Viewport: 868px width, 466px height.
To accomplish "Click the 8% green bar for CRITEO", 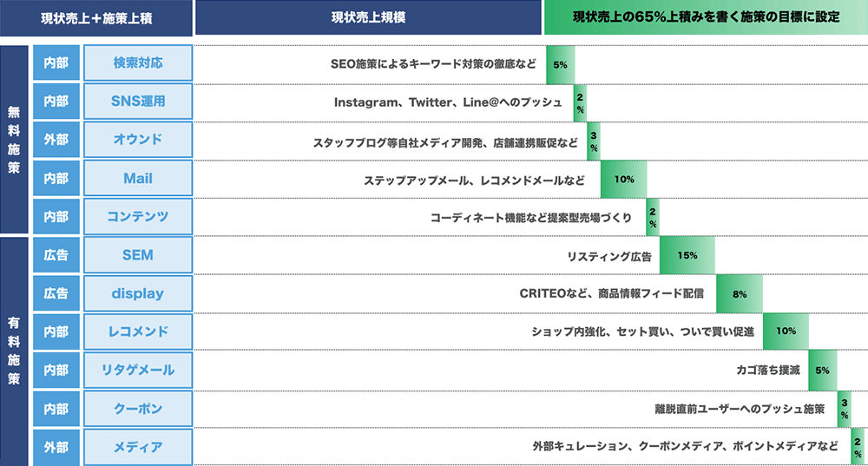I will (739, 294).
